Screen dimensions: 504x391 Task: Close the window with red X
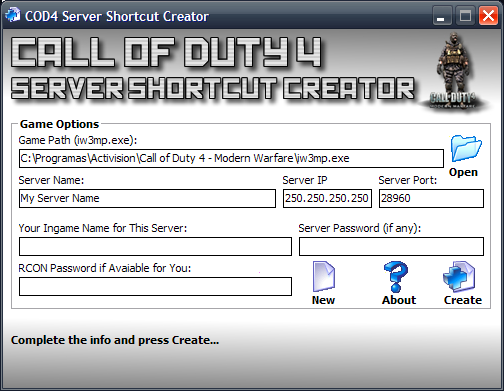click(x=488, y=15)
